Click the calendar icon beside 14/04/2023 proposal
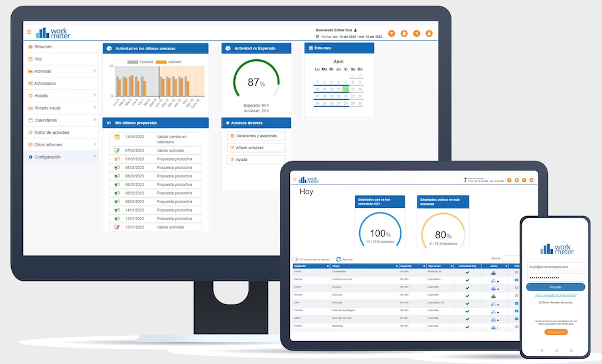Image resolution: width=602 pixels, height=364 pixels. click(117, 137)
